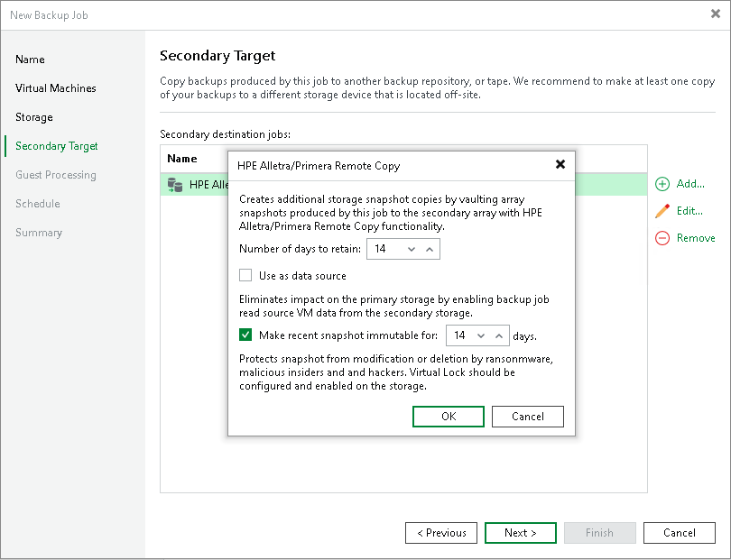Uncheck Make recent snapshot immutable for checkbox

245,335
